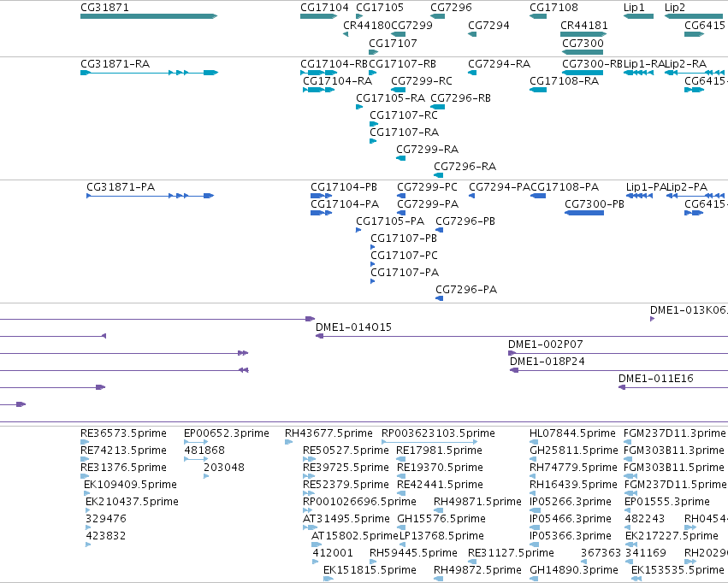
Task: Select the 'CG17107-PC' protein label
Action: (404, 256)
